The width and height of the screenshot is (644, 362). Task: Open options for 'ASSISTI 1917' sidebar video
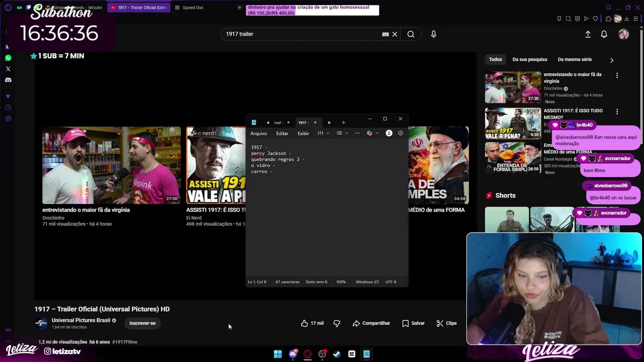(x=617, y=112)
